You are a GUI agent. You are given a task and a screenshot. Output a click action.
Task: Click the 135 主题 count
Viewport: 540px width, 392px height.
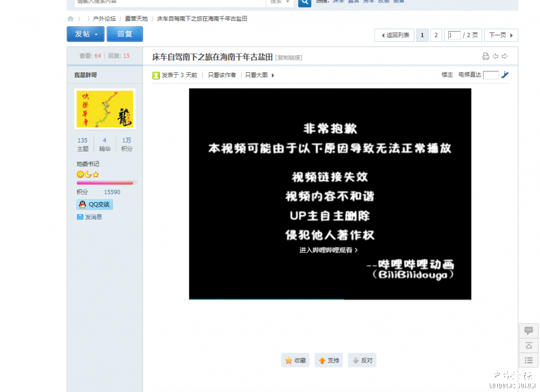coord(83,145)
